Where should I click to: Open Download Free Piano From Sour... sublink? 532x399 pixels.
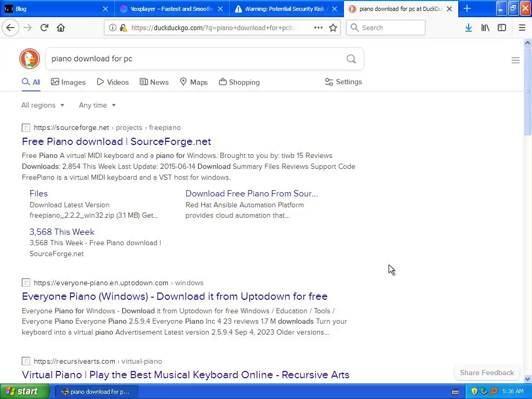coord(251,193)
